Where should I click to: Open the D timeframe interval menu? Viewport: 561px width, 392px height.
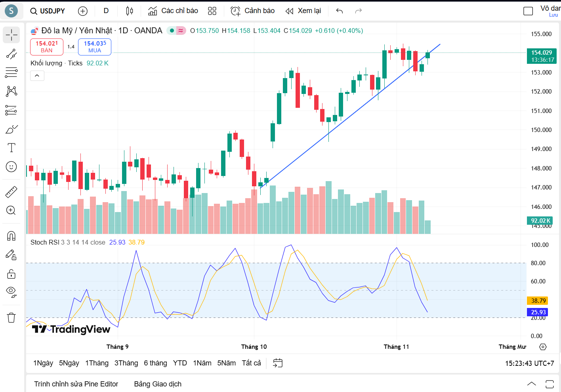click(x=106, y=11)
